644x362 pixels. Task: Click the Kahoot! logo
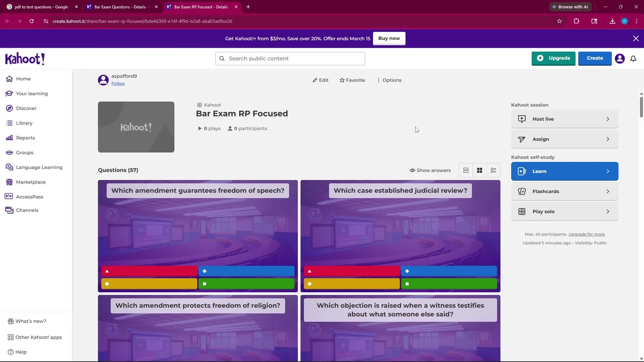[25, 59]
